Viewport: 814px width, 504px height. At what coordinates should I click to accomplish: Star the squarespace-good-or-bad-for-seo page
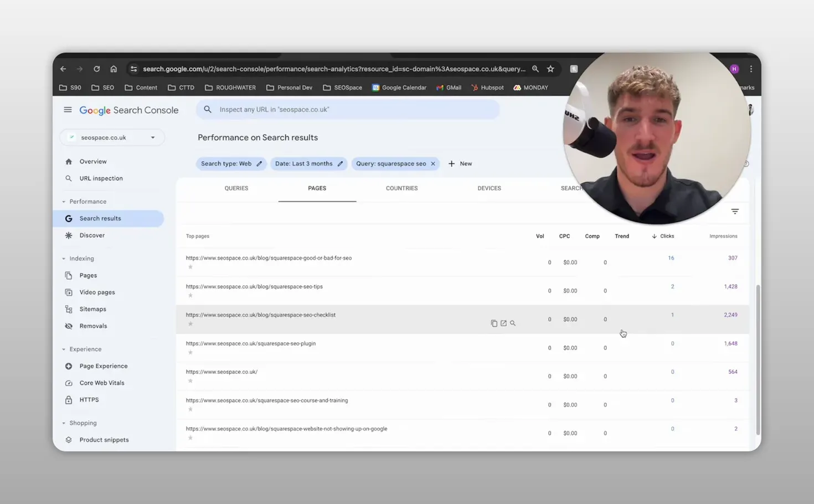(x=190, y=267)
